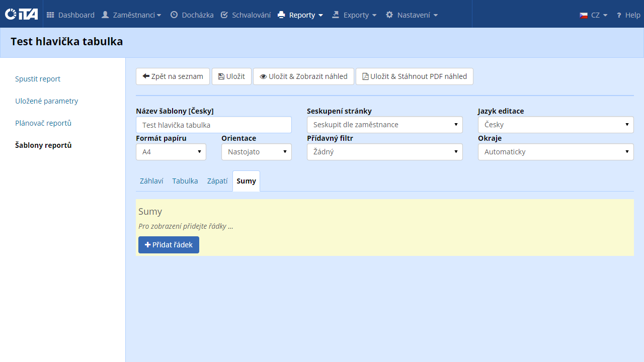Click the iTA logo in header

click(x=21, y=14)
